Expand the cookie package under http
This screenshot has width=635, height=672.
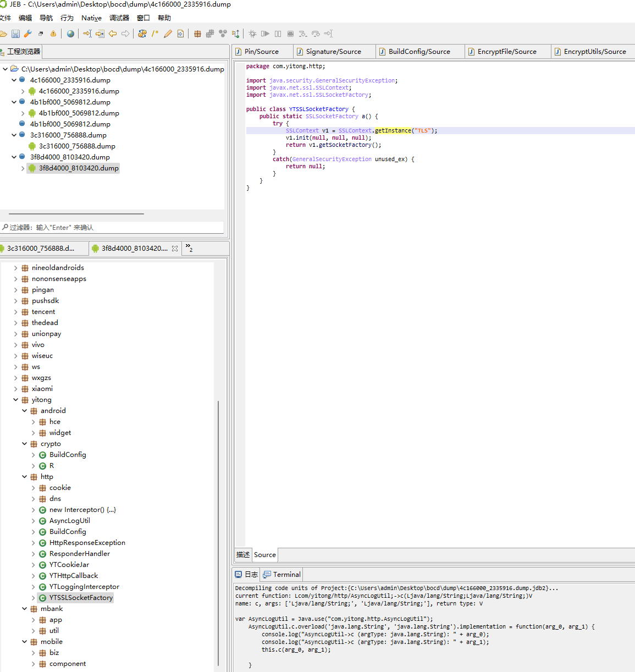click(x=33, y=488)
